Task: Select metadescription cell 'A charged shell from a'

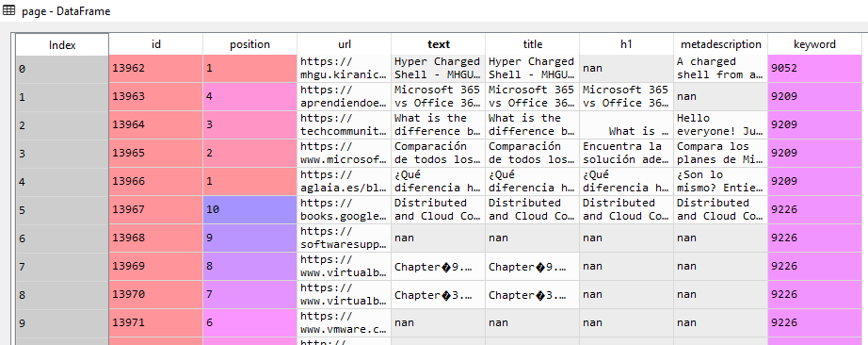Action: (x=721, y=69)
